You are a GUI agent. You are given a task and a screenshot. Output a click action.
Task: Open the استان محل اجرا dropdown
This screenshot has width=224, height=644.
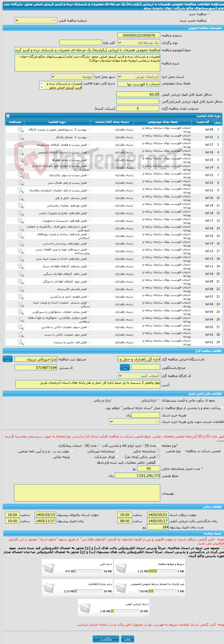pyautogui.click(x=139, y=77)
